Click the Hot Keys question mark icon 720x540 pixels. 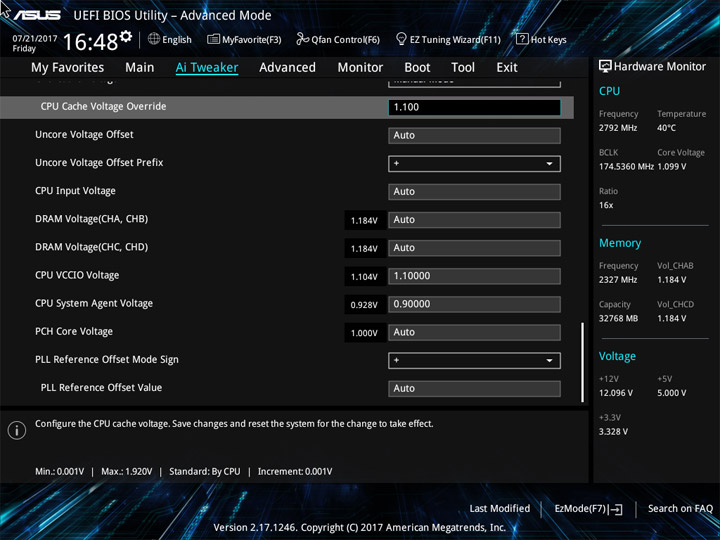(x=522, y=39)
